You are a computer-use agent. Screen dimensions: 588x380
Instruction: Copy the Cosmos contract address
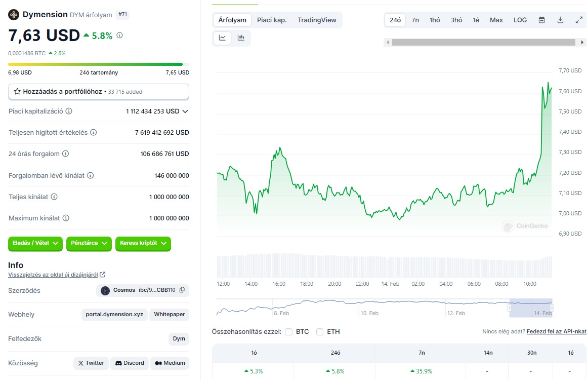[182, 290]
